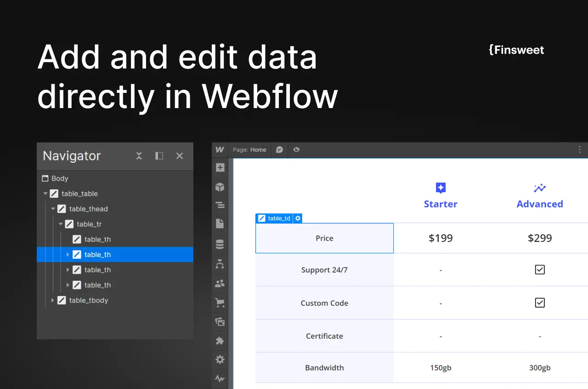Click the Navigator dock panel icon
The width and height of the screenshot is (588, 389).
click(159, 156)
